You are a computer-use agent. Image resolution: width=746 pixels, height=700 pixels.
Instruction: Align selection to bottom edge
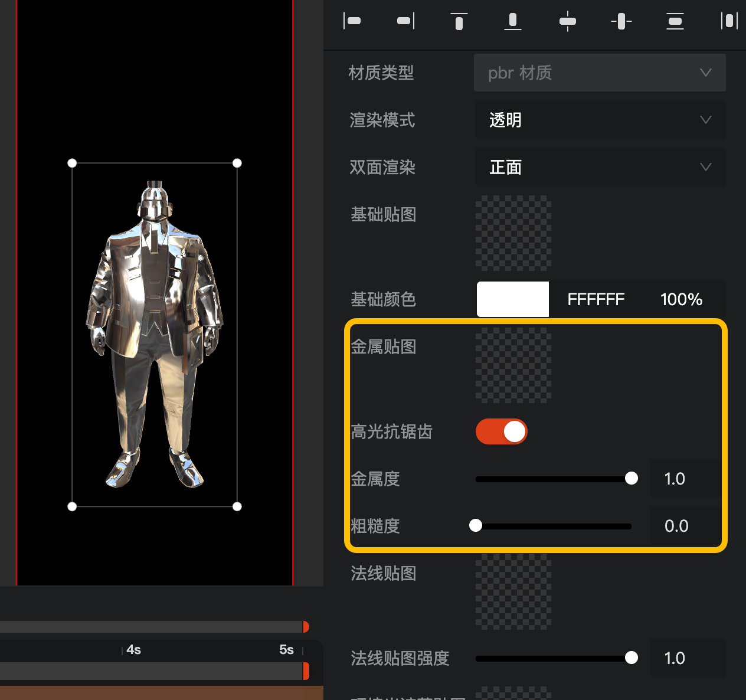pos(513,21)
